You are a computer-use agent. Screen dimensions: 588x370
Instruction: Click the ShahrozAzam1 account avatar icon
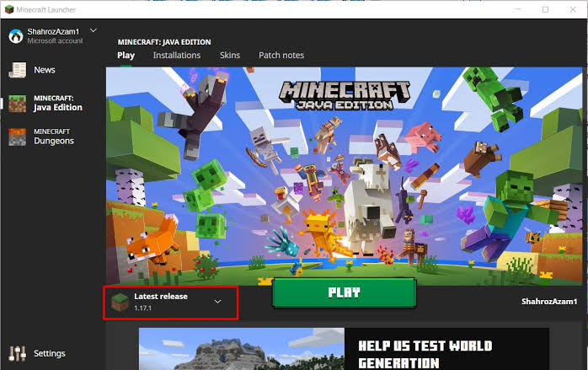[15, 35]
